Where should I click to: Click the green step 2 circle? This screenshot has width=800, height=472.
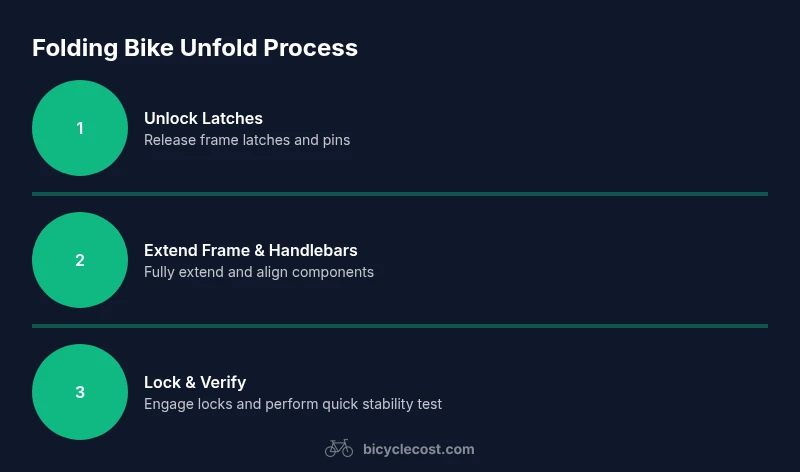pos(80,260)
